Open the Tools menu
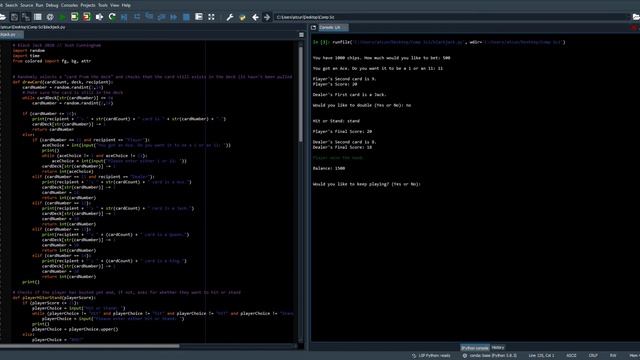Viewport: 640px width, 360px height. [103, 5]
